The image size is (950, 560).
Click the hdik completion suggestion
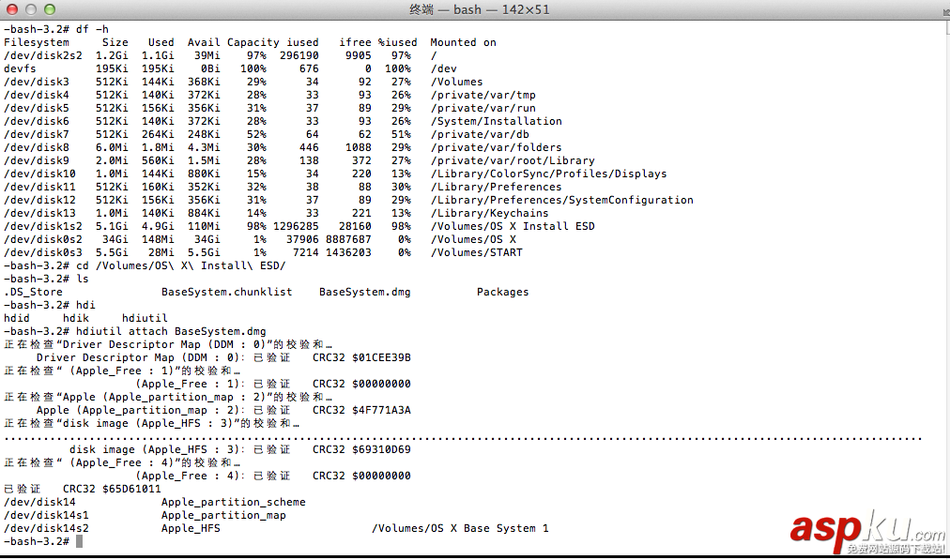coord(76,318)
